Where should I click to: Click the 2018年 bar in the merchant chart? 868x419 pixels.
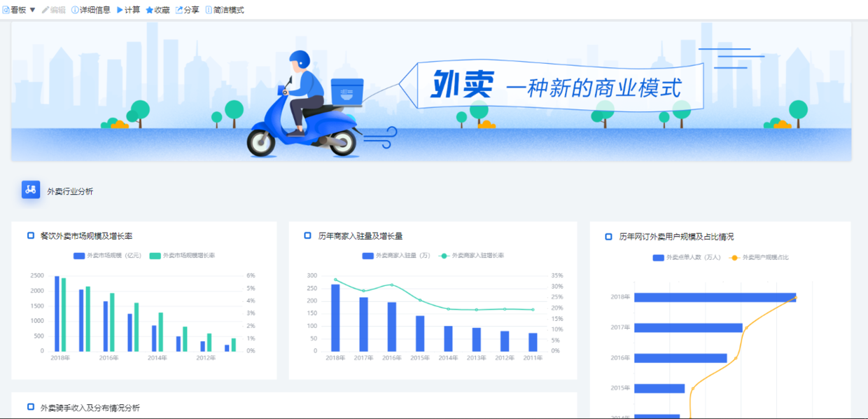[x=335, y=317]
